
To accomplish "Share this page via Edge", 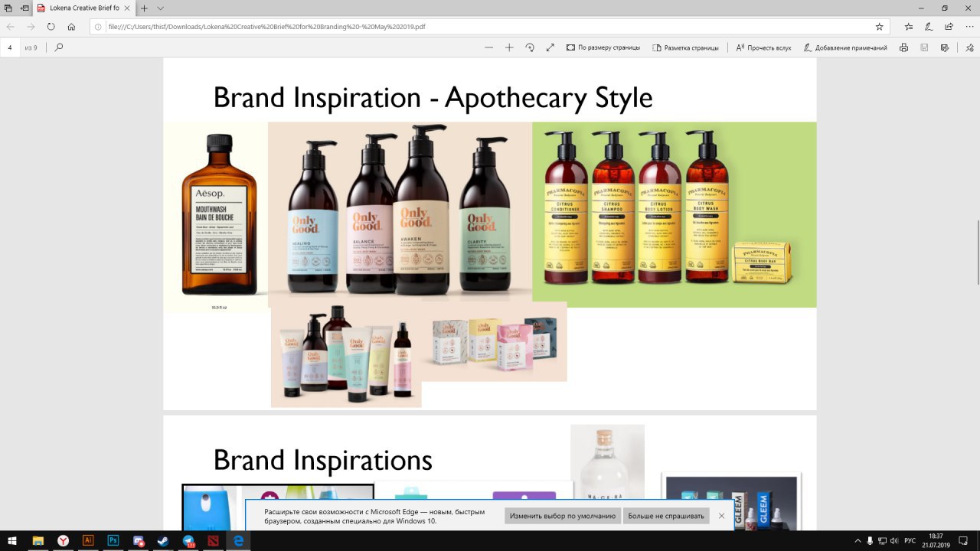I will (x=949, y=26).
